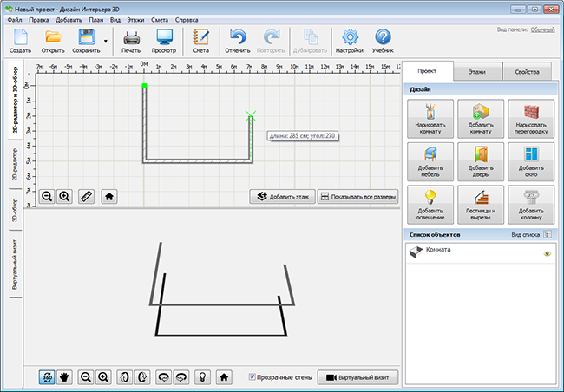Toggle Комната visibility eye icon
The height and width of the screenshot is (392, 564).
click(x=548, y=253)
